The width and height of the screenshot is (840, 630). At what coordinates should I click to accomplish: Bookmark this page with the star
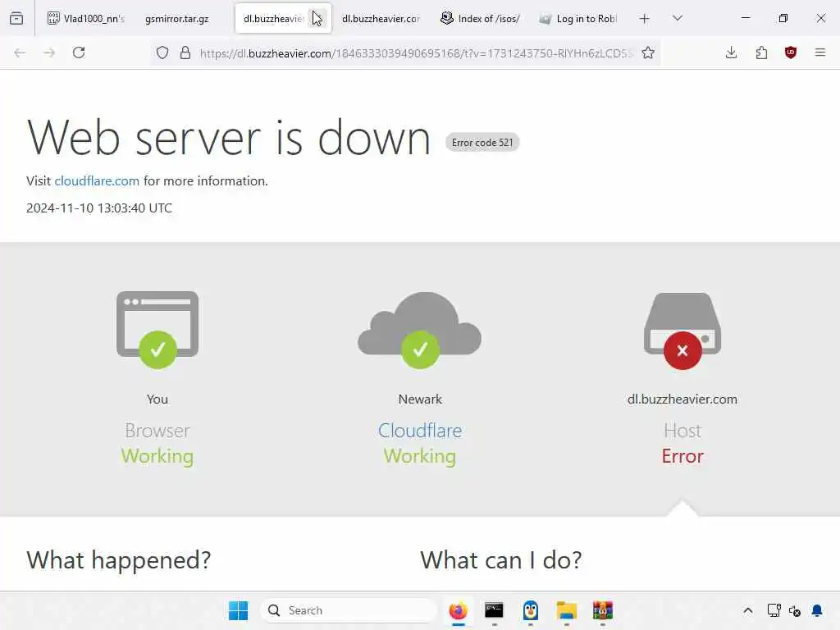click(x=648, y=52)
